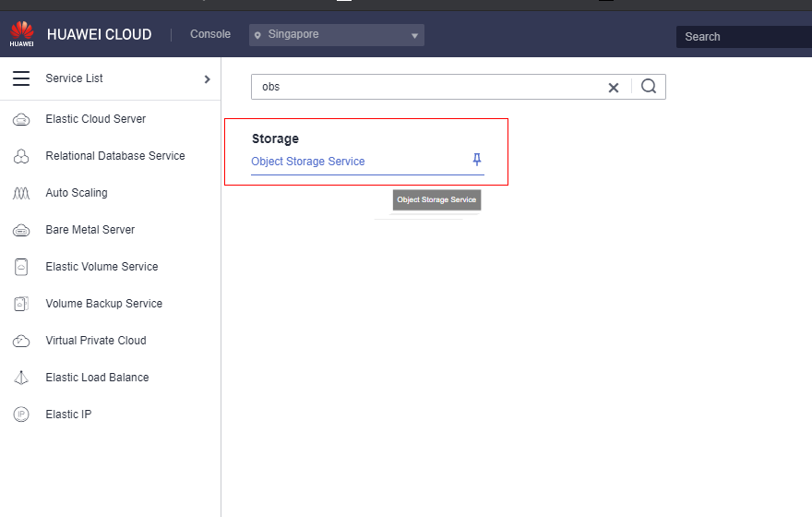Viewport: 812px width, 517px height.
Task: Open Object Storage Service link
Action: 308,162
